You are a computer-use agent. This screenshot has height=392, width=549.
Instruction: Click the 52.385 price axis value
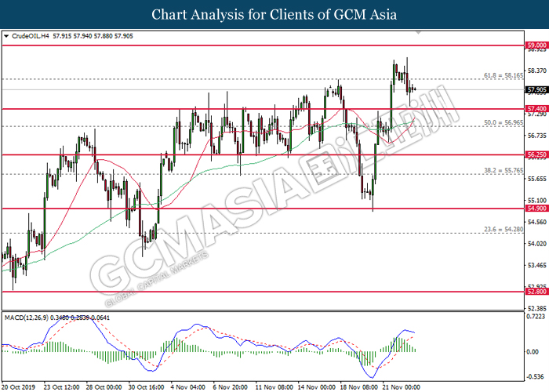(536, 308)
